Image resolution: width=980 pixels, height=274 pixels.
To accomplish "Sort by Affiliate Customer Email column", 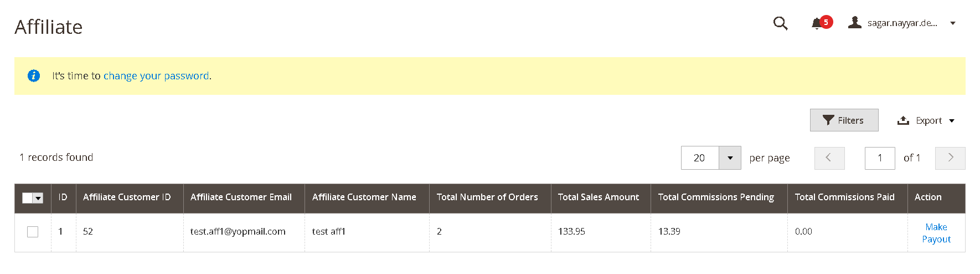I will tap(241, 197).
